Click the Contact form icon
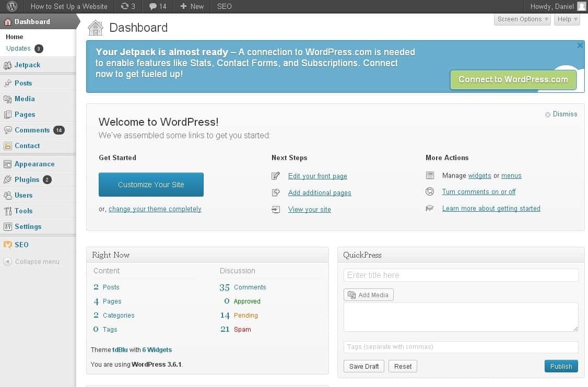 coord(7,146)
